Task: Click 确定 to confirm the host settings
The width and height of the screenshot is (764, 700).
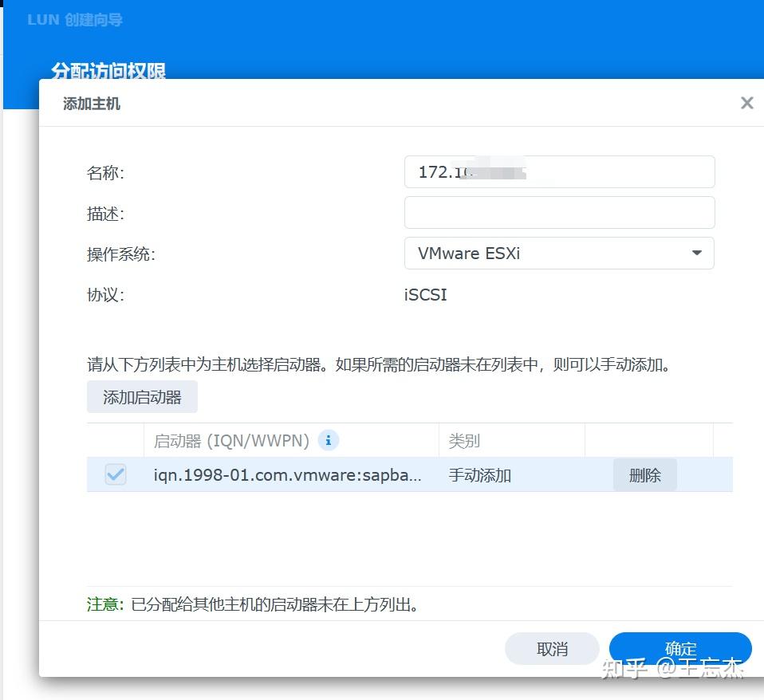Action: pyautogui.click(x=680, y=648)
